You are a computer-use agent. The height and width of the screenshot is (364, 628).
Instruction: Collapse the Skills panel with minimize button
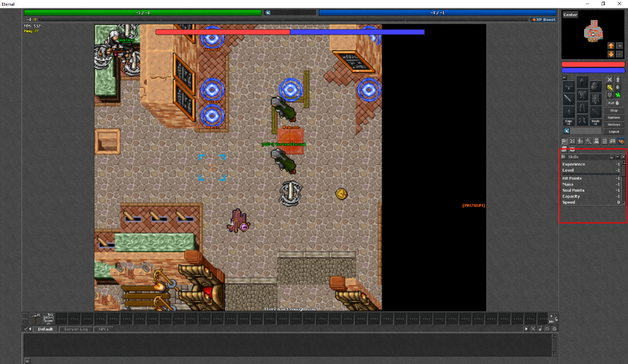tap(617, 157)
